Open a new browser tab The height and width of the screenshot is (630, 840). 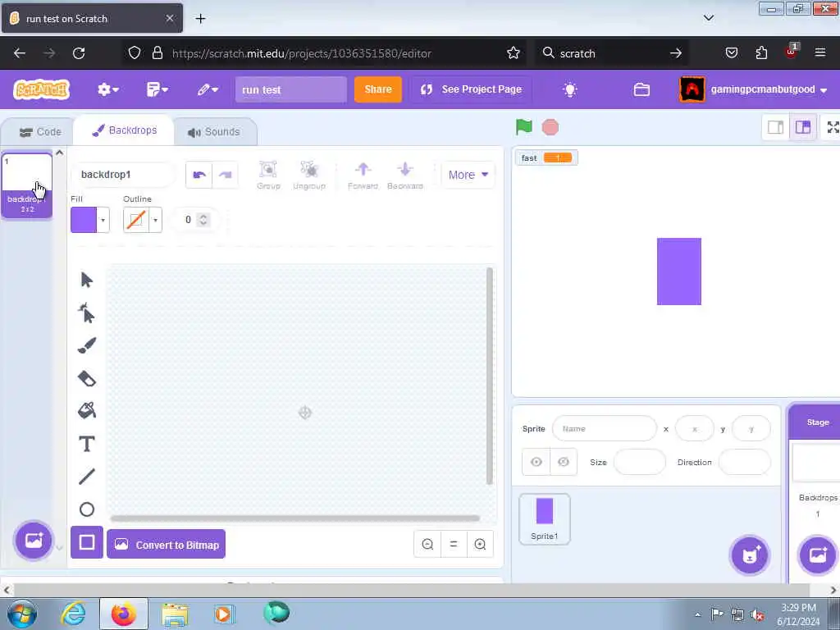[200, 18]
